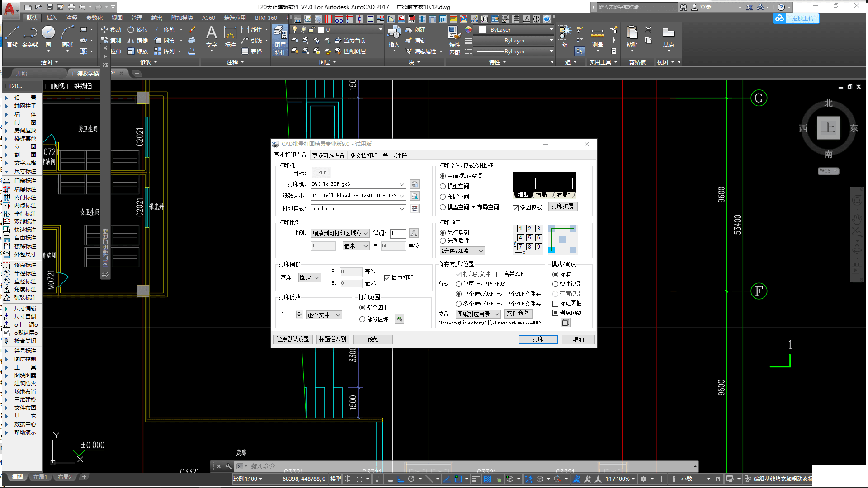Image resolution: width=868 pixels, height=488 pixels.
Task: Open the 逐个文件 copies dropdown
Action: 324,315
